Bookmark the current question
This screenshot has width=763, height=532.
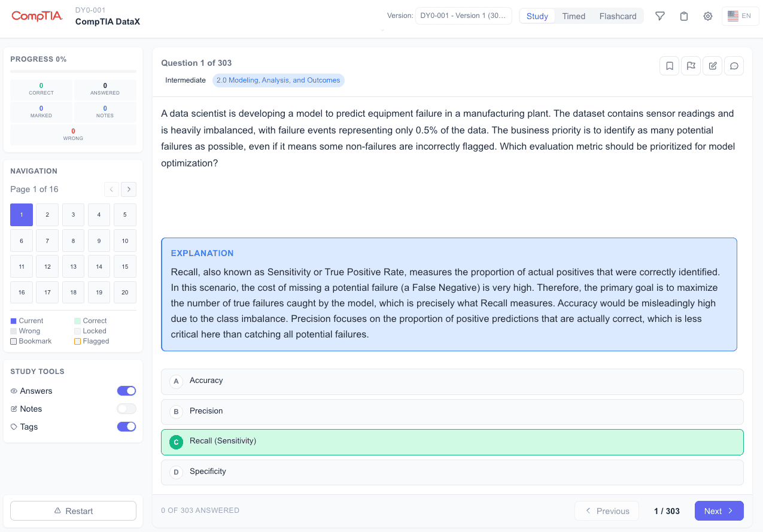669,66
